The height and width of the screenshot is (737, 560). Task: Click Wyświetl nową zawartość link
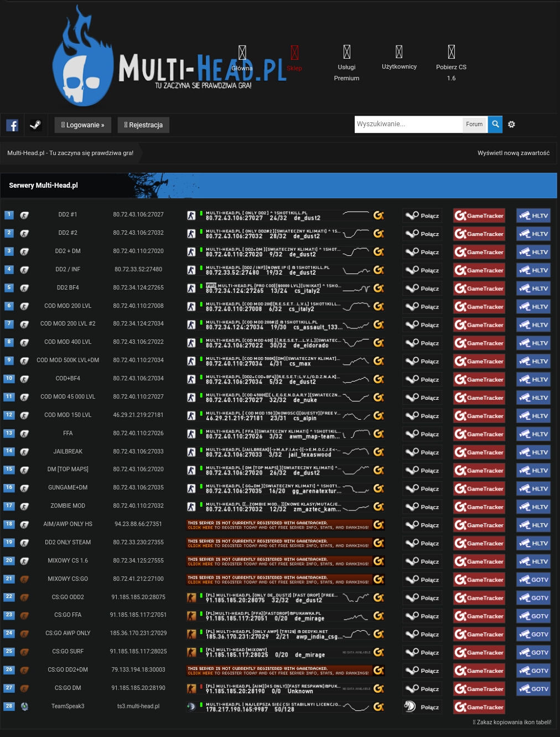[x=514, y=153]
